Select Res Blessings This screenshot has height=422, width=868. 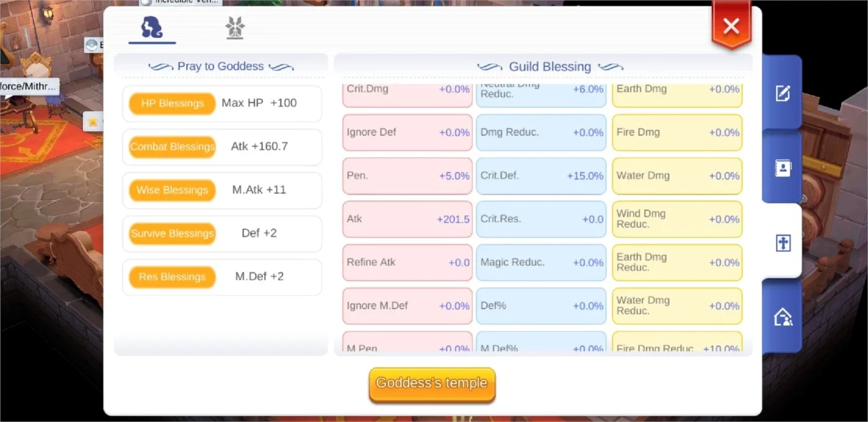click(x=172, y=277)
